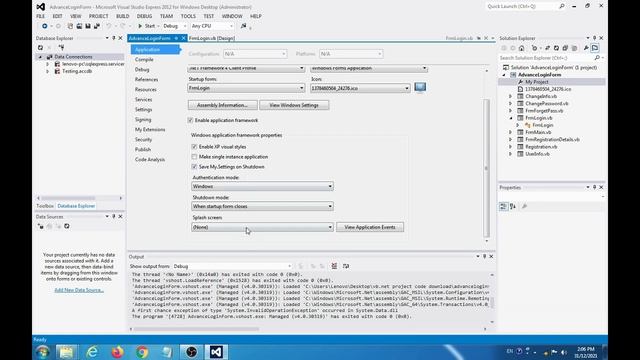Open the Windows Start menu

42,352
